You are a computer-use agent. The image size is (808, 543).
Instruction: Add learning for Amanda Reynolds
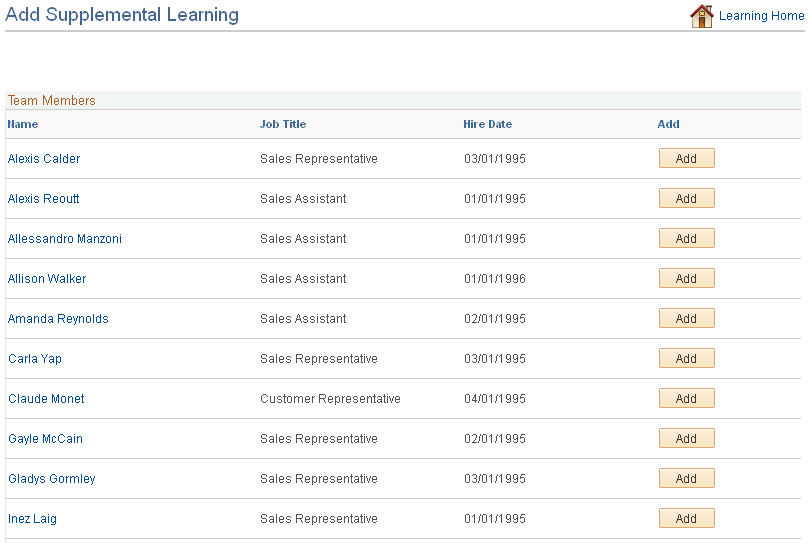coord(686,318)
